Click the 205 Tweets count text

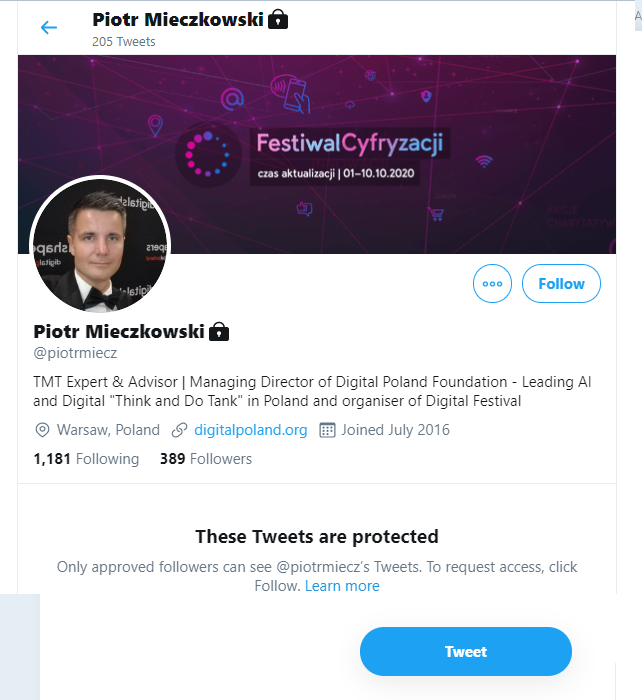[124, 42]
